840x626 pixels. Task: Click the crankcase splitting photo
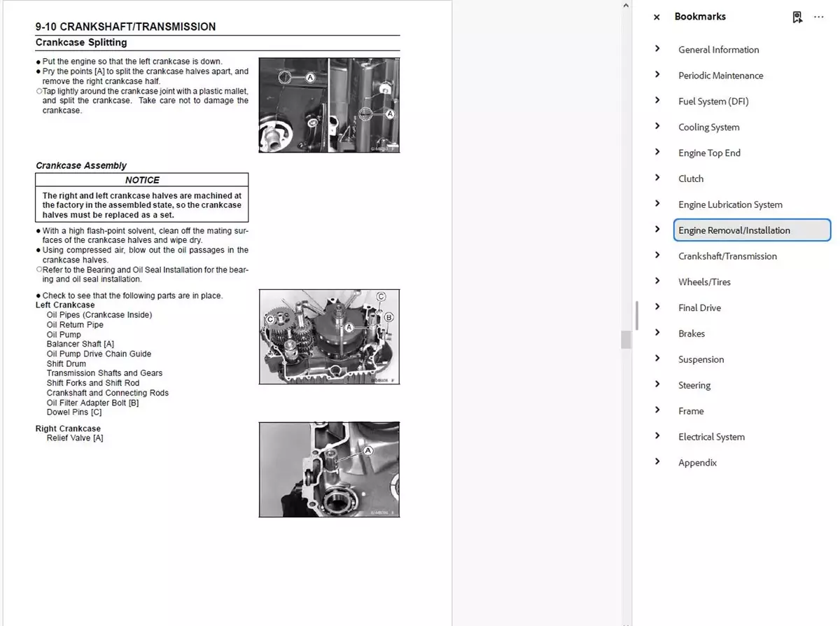[x=329, y=105]
